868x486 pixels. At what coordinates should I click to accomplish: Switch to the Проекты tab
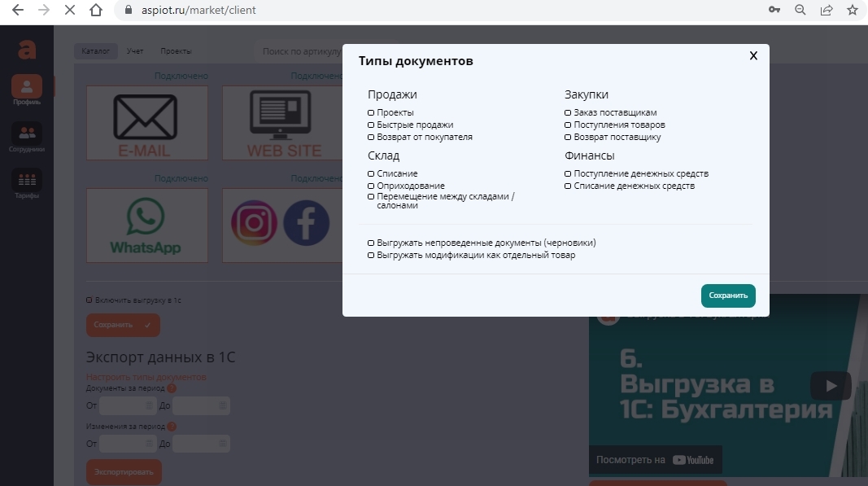pos(176,51)
